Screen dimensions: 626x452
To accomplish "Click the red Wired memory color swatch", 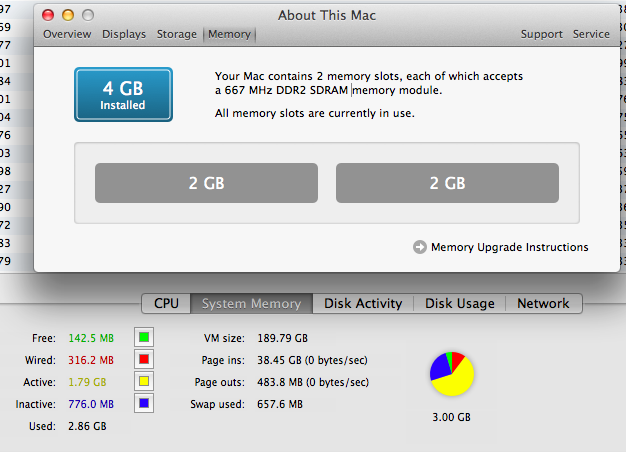I will point(144,359).
